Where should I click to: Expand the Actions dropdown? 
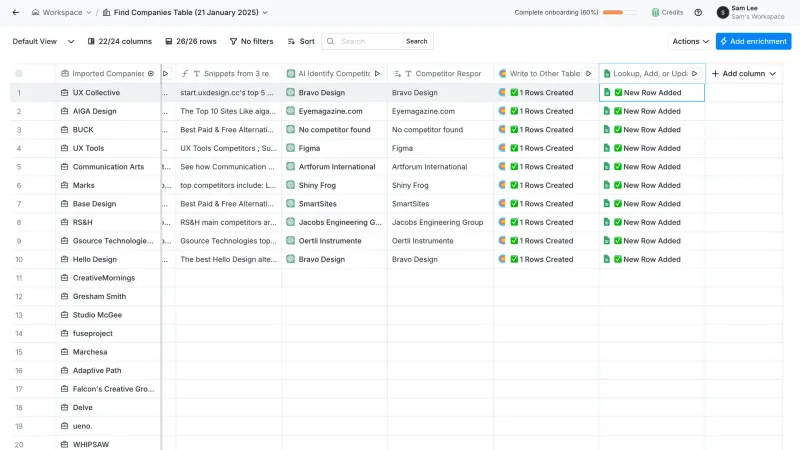tap(690, 41)
